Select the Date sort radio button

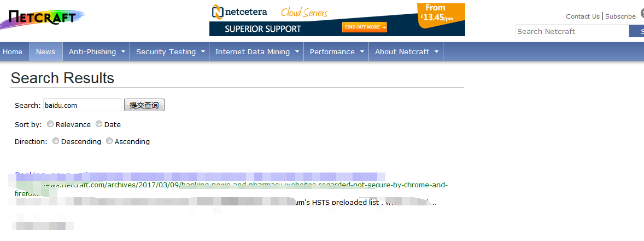[99, 124]
